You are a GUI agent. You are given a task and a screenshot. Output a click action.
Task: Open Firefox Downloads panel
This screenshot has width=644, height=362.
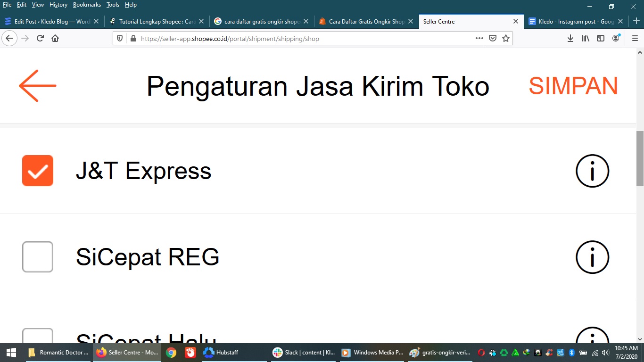pos(570,38)
